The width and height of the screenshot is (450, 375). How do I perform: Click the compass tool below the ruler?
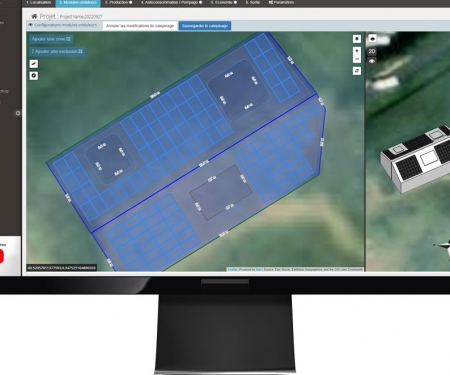click(x=34, y=76)
